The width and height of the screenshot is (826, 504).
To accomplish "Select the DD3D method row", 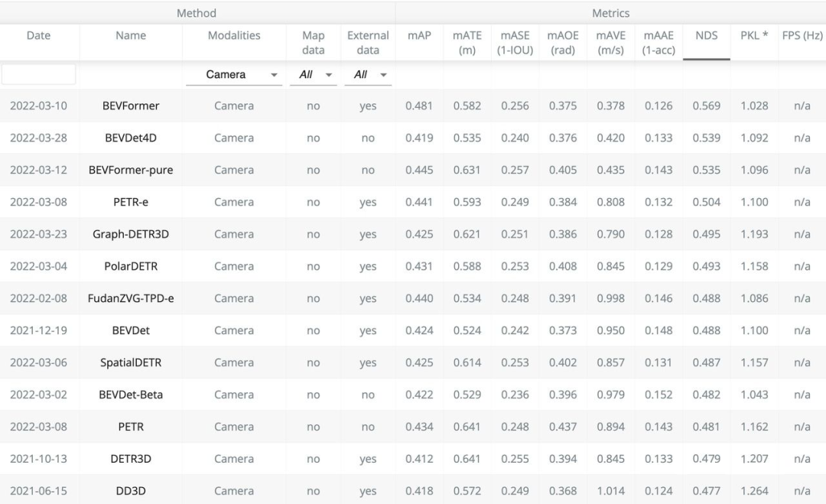I will (x=131, y=491).
